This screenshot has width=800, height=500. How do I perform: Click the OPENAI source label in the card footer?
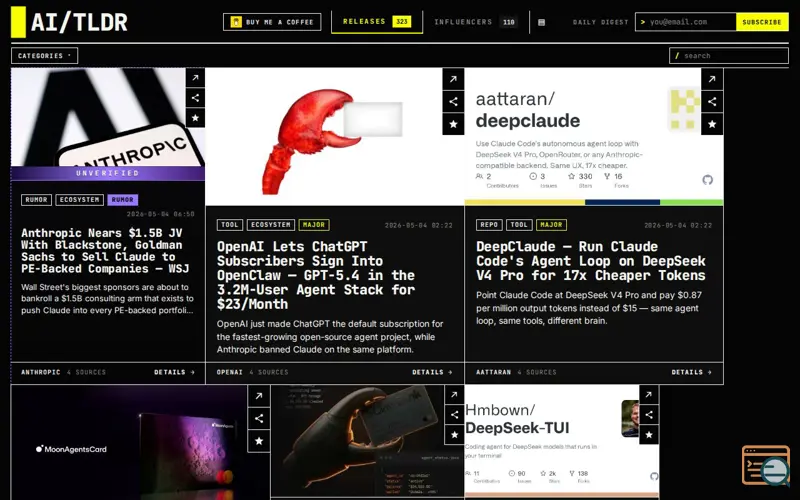(230, 372)
